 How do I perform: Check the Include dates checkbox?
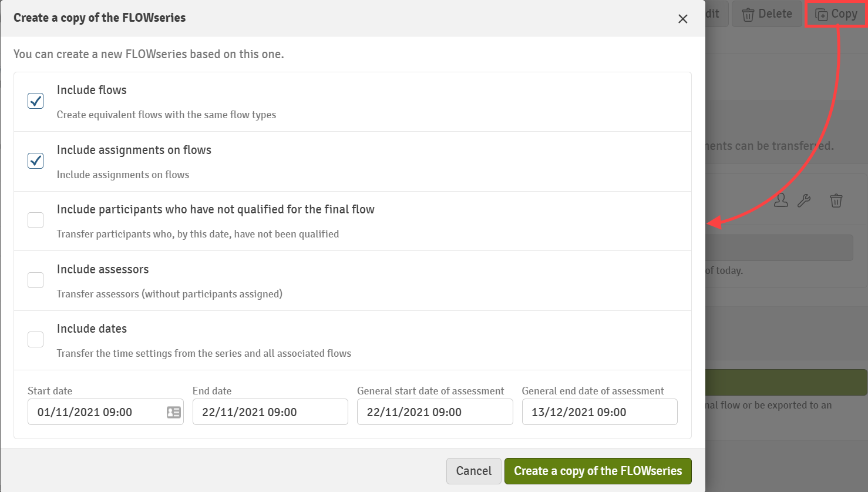pos(36,340)
